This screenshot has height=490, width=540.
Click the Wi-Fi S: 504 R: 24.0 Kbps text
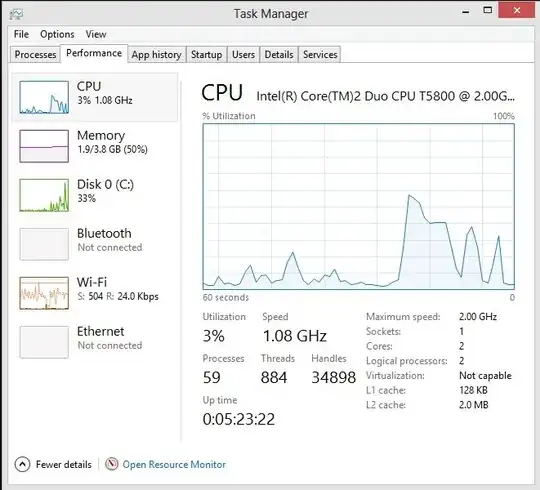coord(118,296)
